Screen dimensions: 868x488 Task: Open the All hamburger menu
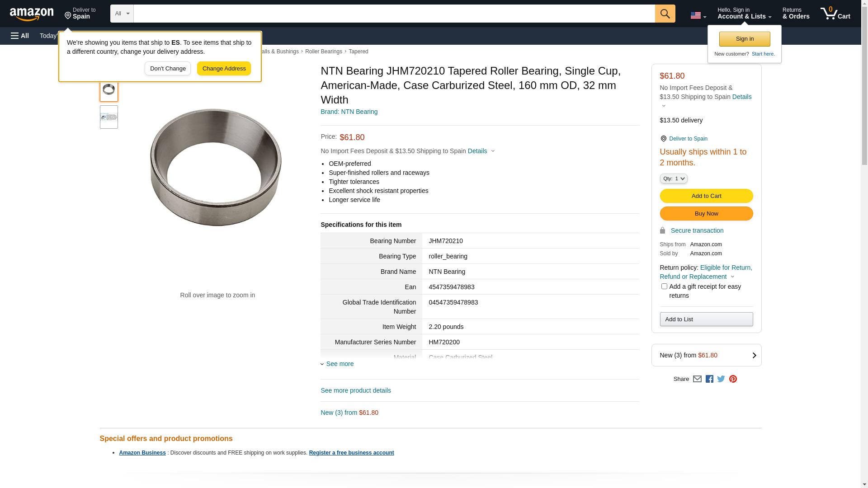(x=20, y=36)
